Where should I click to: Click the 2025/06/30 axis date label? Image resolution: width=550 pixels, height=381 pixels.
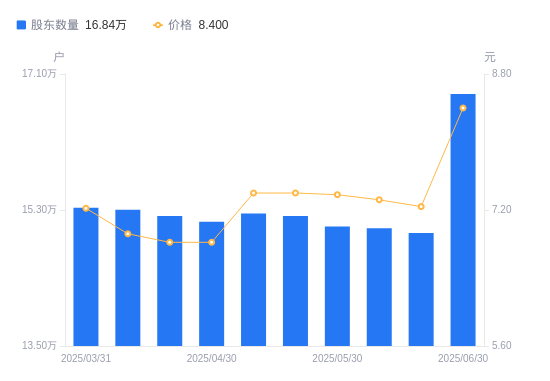tap(463, 358)
